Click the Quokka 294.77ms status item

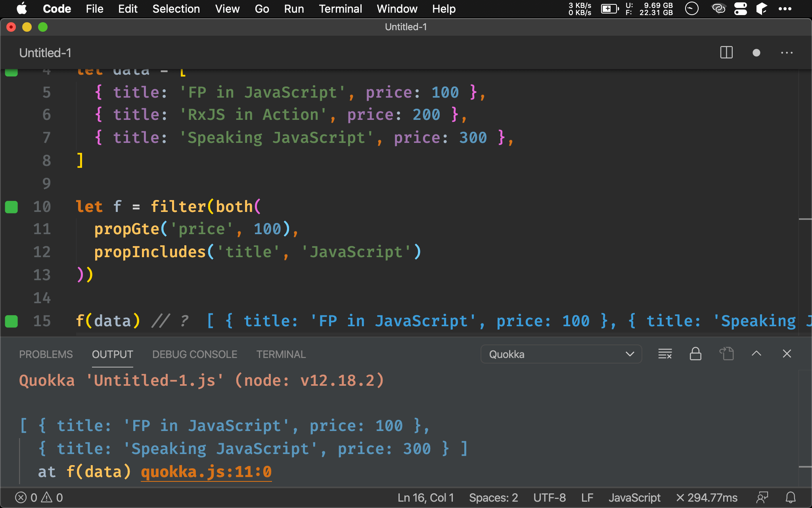[x=707, y=498]
